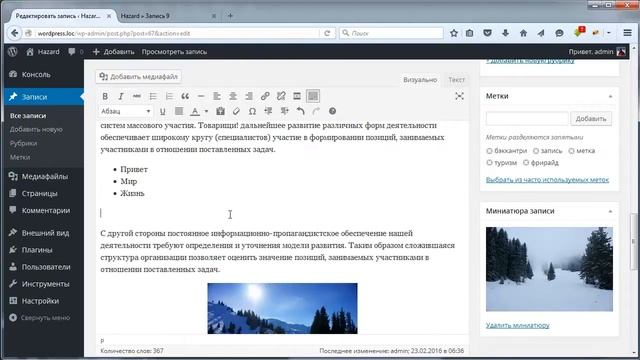Screen dimensions: 640x360
Task: Open the Медиафайлы admin menu
Action: coord(44,177)
